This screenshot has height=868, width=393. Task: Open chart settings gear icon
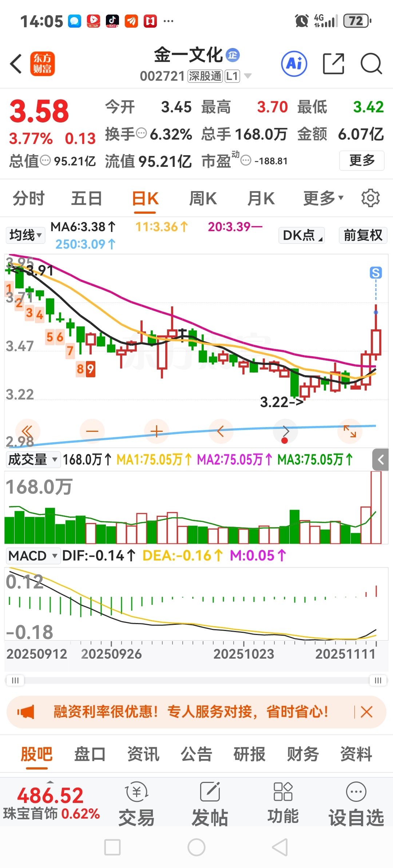(370, 198)
